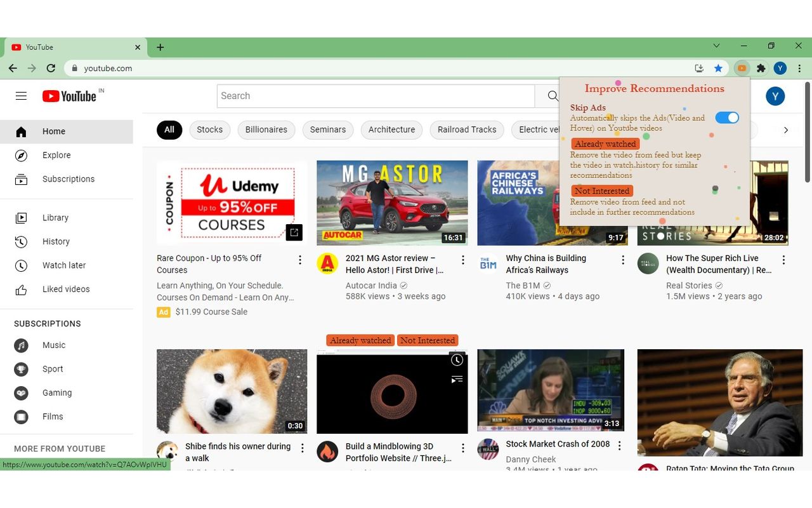Open the Shibe dog video thumbnail

pyautogui.click(x=232, y=391)
